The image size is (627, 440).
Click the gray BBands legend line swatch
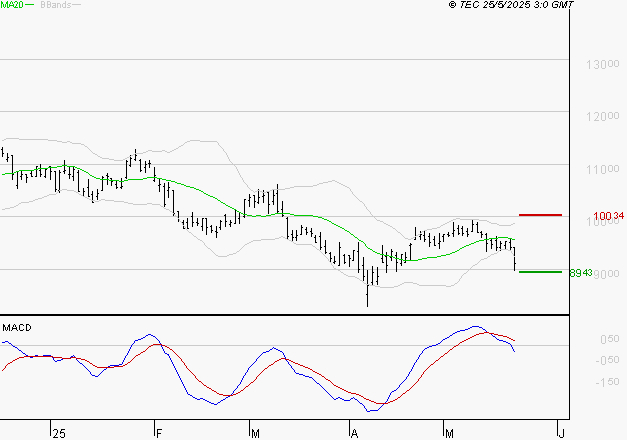click(x=78, y=6)
